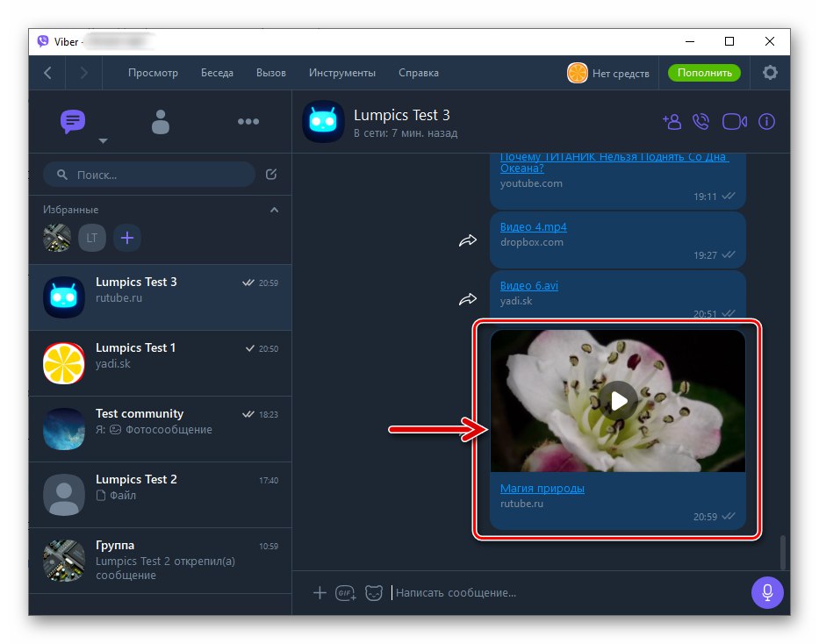
Task: Open the sticker menu bear icon
Action: (x=373, y=593)
